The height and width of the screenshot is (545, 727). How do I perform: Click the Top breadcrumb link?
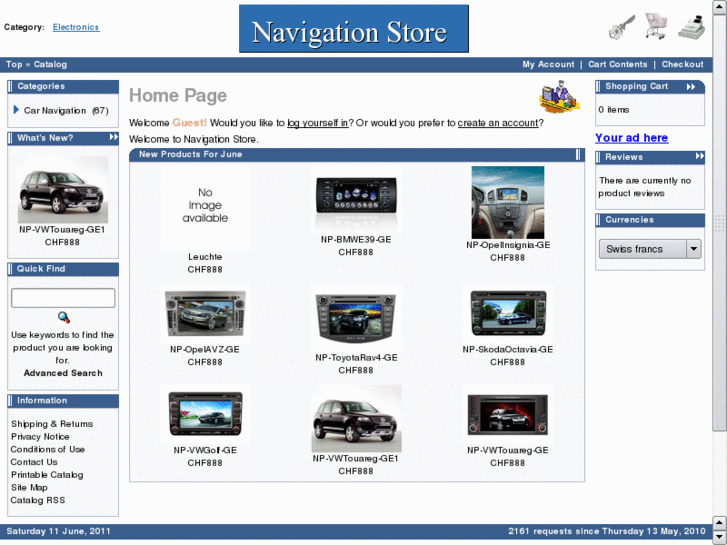(14, 64)
